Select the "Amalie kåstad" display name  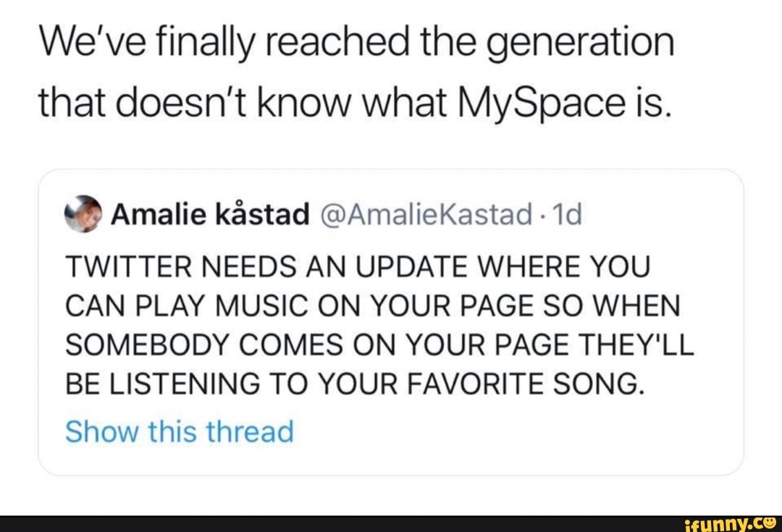[211, 214]
